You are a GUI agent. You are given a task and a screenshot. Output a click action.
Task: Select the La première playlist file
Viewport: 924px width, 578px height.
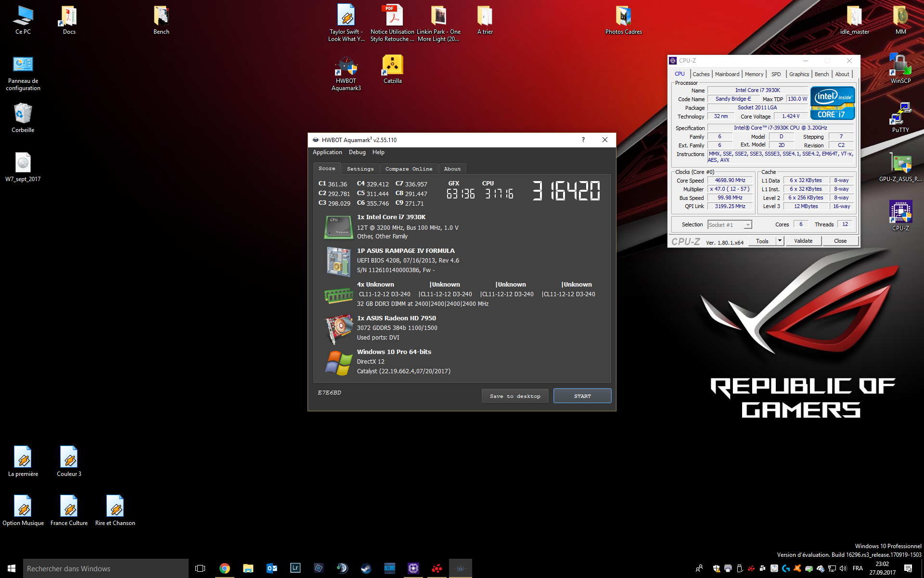(x=23, y=461)
